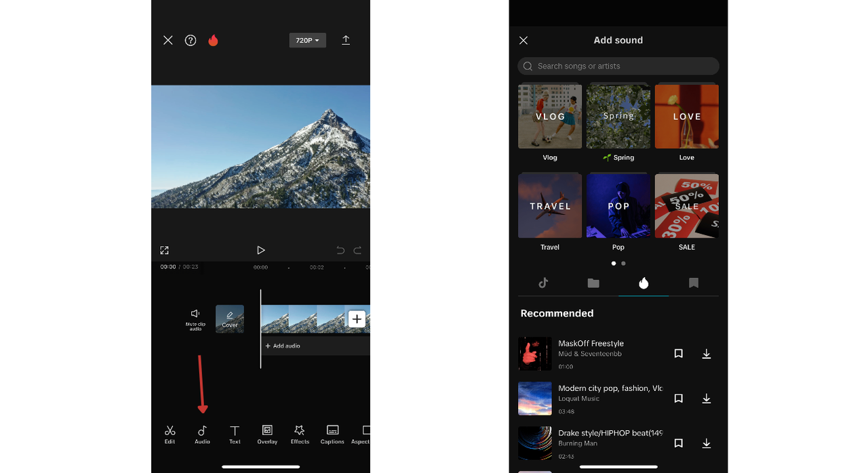This screenshot has height=473, width=868.
Task: Play the Modern city pop cover art
Action: point(535,398)
